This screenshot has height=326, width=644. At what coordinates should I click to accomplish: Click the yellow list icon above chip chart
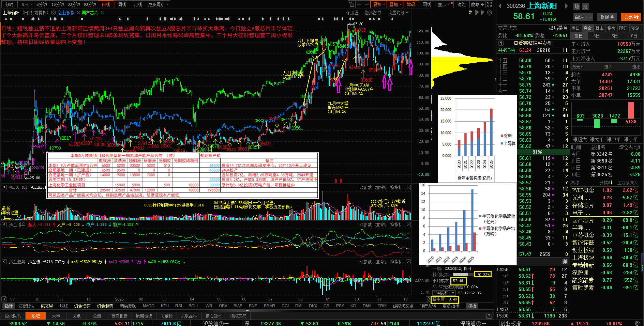tap(471, 13)
